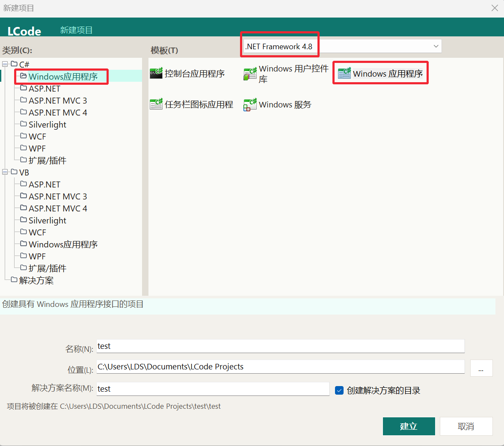Screen dimensions: 504x446
Task: Click the 新建项目 header label
Action: click(x=76, y=30)
